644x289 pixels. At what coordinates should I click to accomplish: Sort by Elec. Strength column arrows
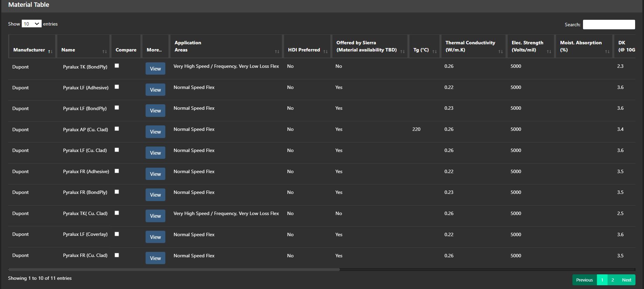tap(549, 51)
